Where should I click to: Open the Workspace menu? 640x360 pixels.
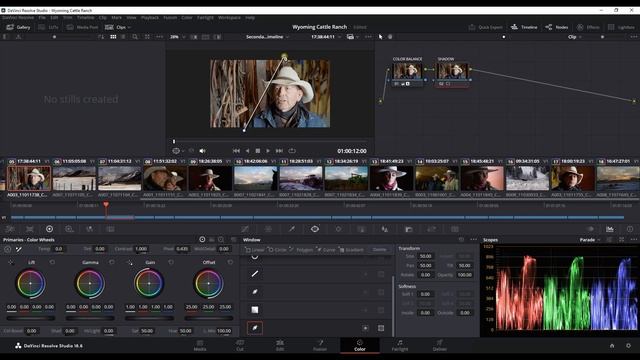(x=229, y=18)
